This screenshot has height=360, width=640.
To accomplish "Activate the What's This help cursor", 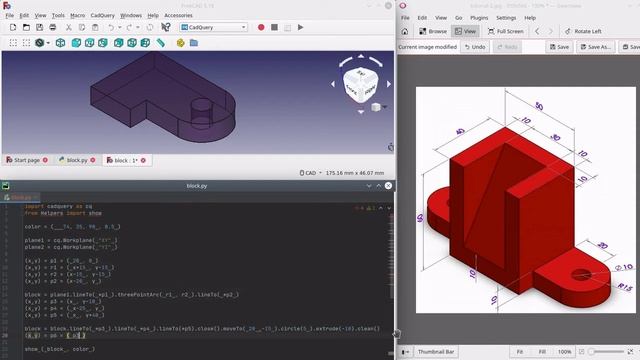I will click(x=165, y=27).
